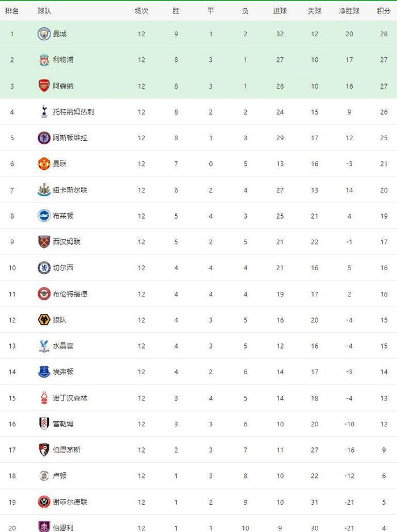
Task: Click the Manchester United crest icon
Action: pos(44,164)
